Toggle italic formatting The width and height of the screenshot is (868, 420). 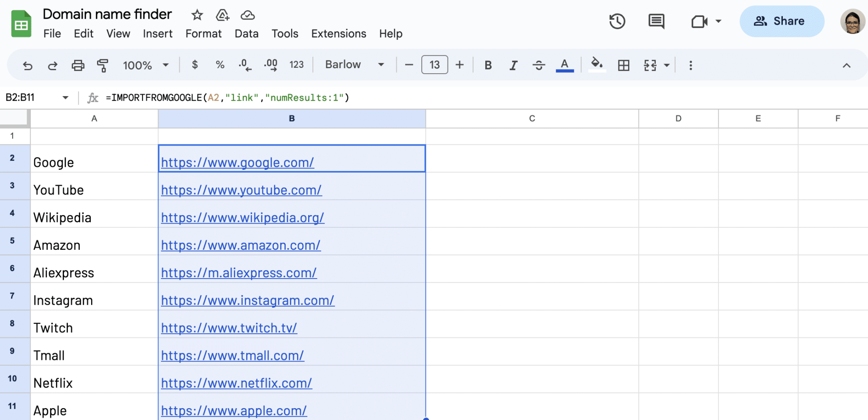(x=513, y=65)
